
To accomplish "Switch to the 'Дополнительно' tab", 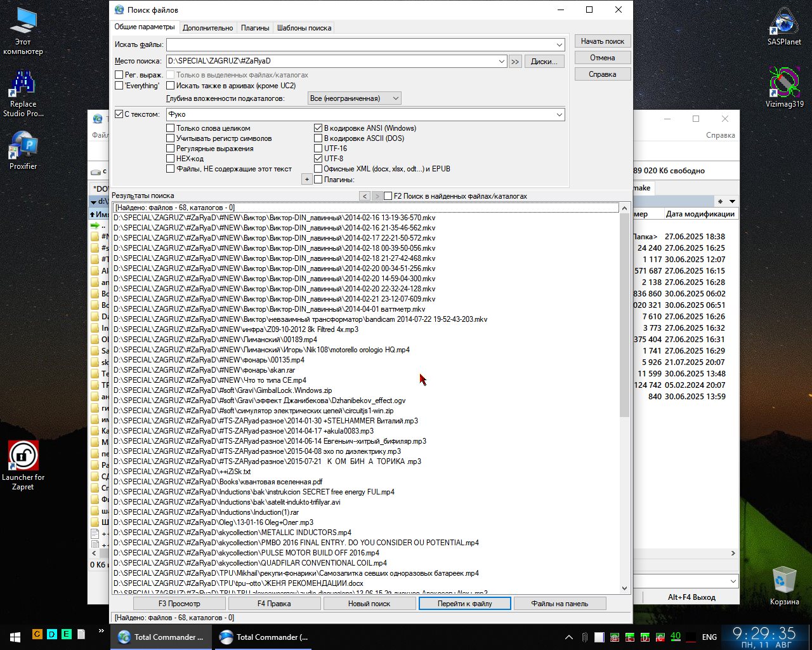I will (x=207, y=28).
